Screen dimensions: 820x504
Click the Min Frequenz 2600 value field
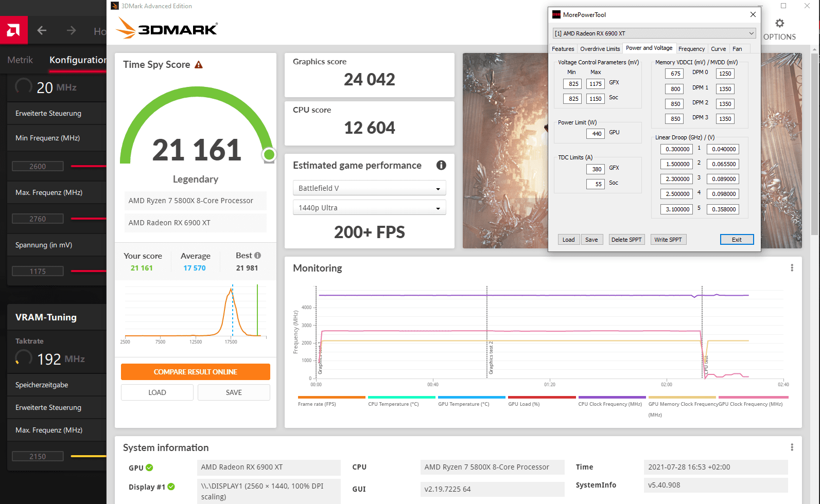point(38,166)
